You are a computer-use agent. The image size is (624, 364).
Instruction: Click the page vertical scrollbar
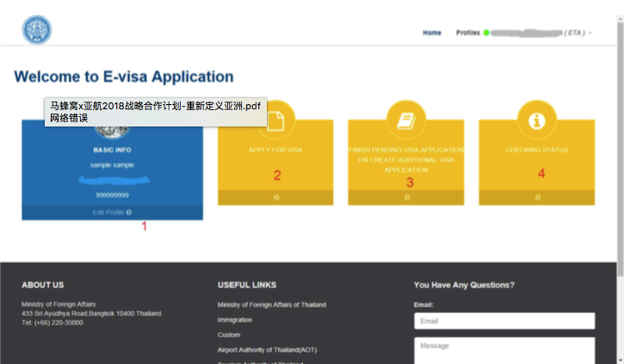(x=620, y=172)
